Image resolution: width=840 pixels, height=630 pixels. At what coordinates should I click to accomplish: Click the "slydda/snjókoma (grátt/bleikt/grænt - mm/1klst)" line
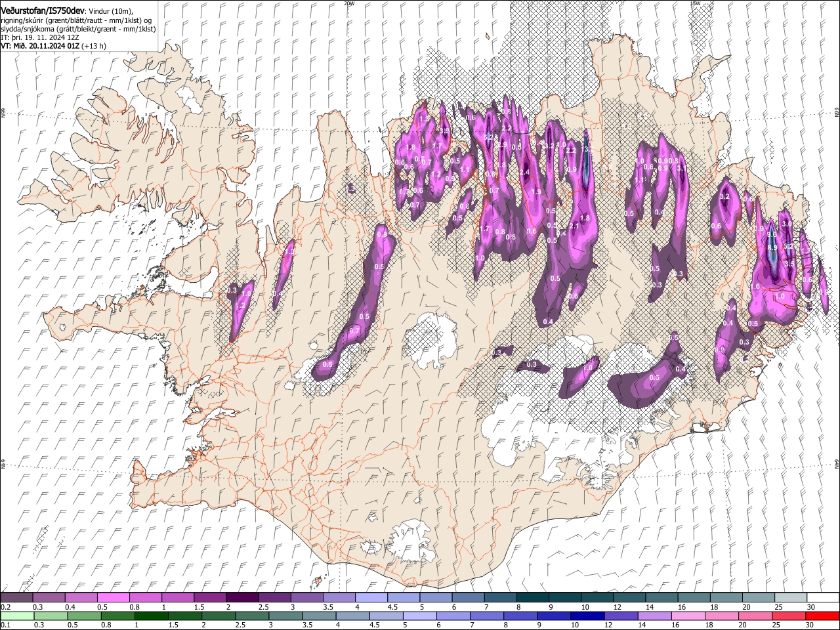[x=78, y=29]
